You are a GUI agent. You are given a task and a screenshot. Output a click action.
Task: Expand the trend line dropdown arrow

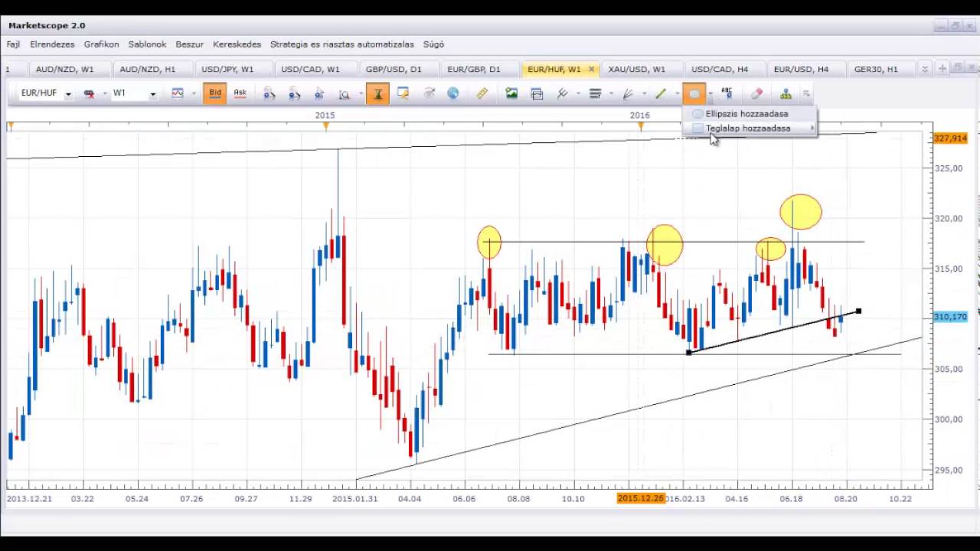(677, 93)
